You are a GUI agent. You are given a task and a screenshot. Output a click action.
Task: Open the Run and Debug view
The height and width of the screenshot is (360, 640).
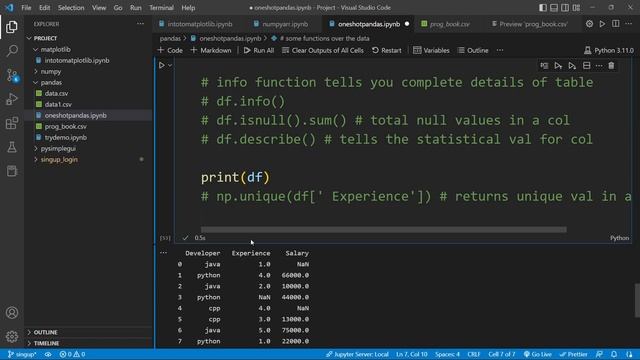click(12, 99)
